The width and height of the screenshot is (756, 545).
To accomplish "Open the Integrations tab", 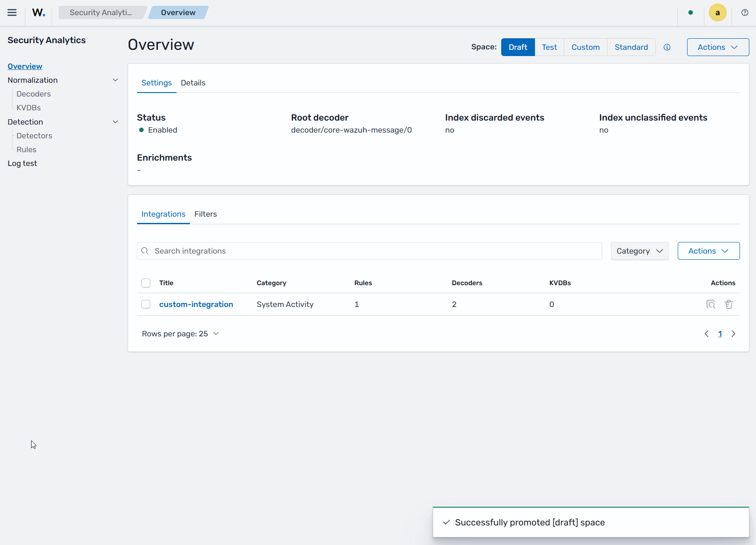I will [163, 214].
